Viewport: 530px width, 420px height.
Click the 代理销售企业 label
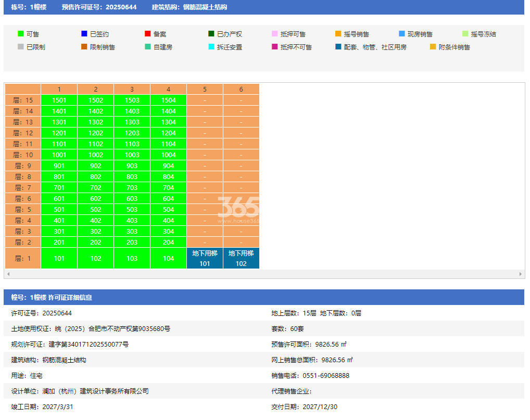coord(292,391)
